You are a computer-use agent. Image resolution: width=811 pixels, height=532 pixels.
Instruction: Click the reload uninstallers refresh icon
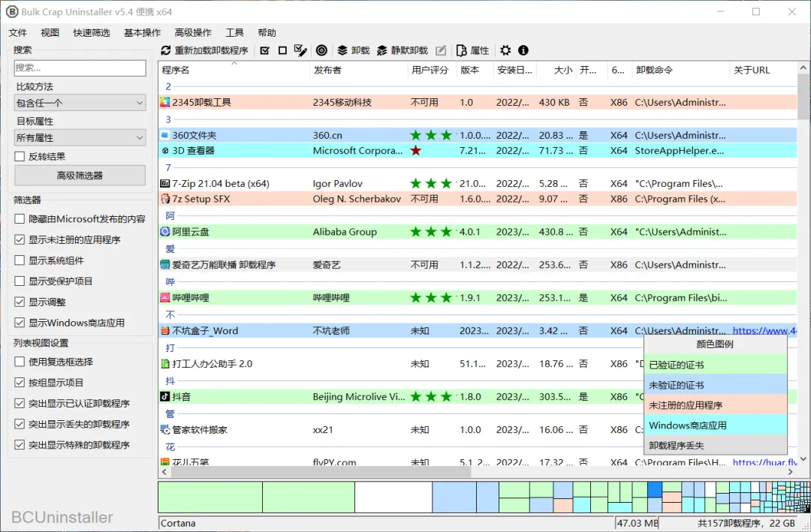pyautogui.click(x=165, y=50)
